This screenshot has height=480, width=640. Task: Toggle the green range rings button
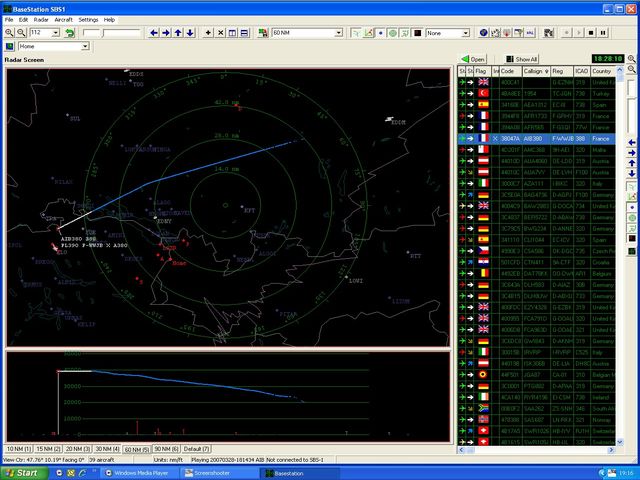click(393, 33)
